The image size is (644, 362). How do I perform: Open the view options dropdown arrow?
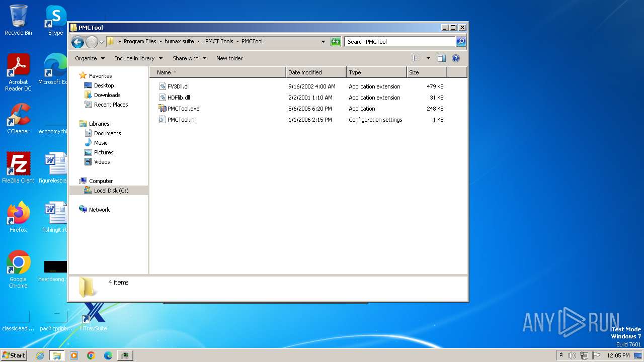pyautogui.click(x=428, y=58)
